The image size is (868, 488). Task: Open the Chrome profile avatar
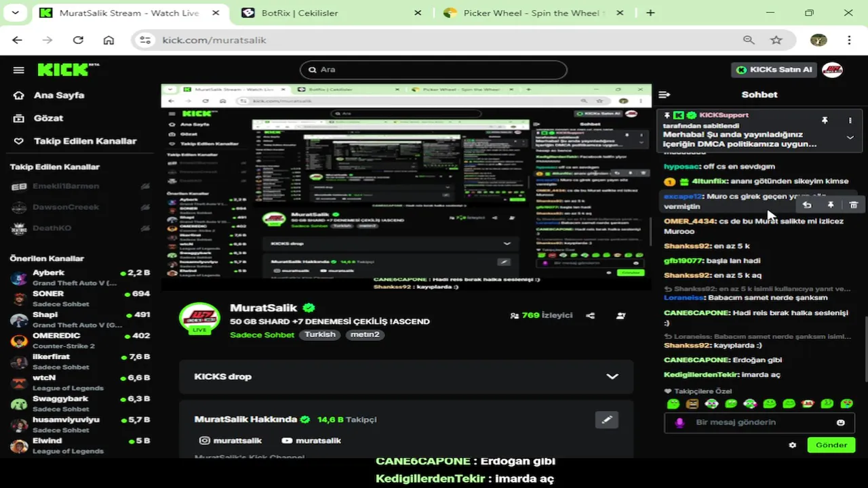(818, 40)
